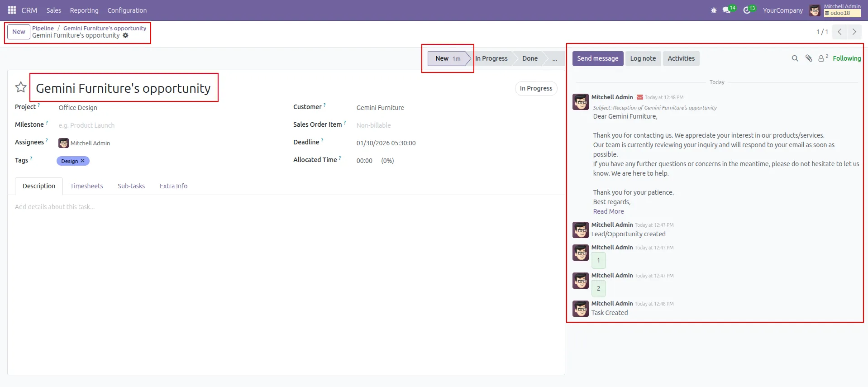Click the Send message button
868x387 pixels.
[x=597, y=58]
